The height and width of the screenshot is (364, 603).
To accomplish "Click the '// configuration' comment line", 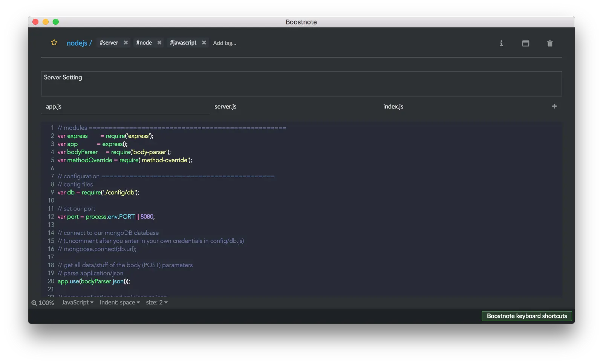I will (x=166, y=176).
